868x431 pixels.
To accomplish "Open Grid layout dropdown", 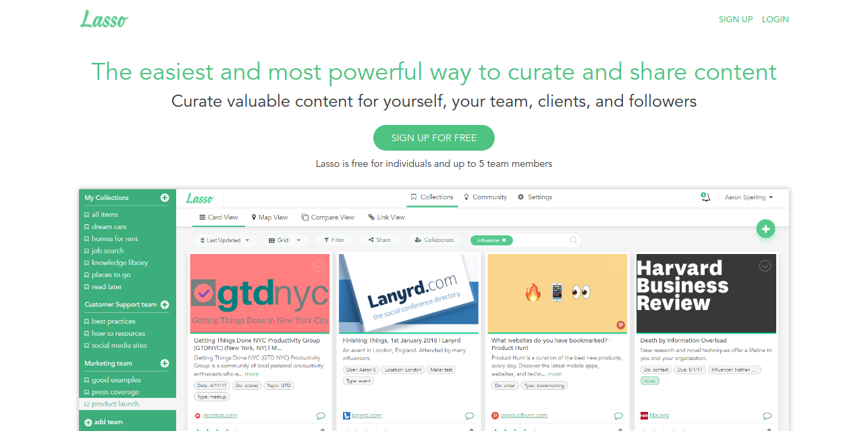I will [x=286, y=240].
